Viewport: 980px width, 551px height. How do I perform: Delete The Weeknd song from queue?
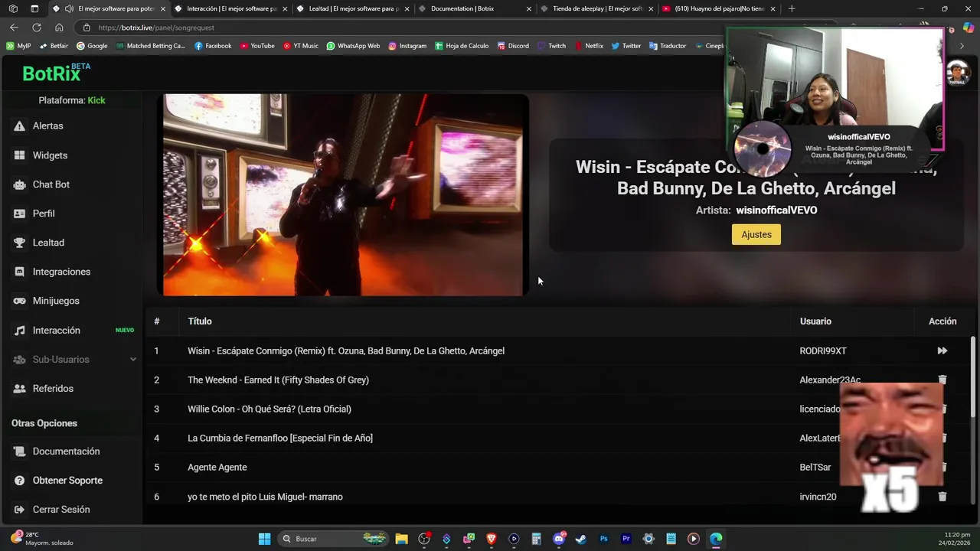pyautogui.click(x=942, y=380)
